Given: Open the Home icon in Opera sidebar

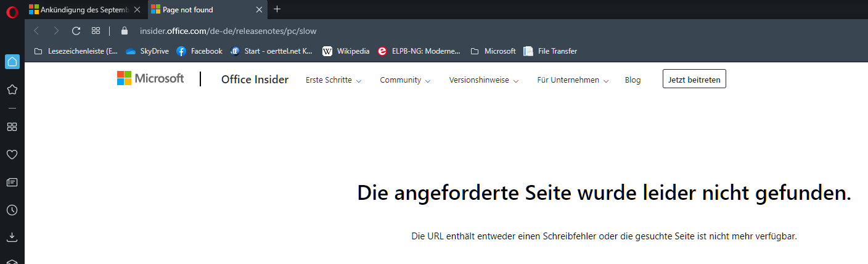Looking at the screenshot, I should coord(12,61).
